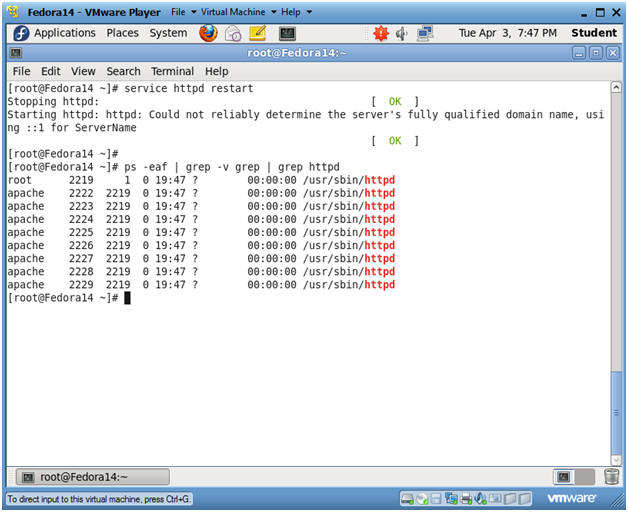Click the VMware Player logo icon
Image resolution: width=628 pixels, height=512 pixels.
click(x=13, y=12)
